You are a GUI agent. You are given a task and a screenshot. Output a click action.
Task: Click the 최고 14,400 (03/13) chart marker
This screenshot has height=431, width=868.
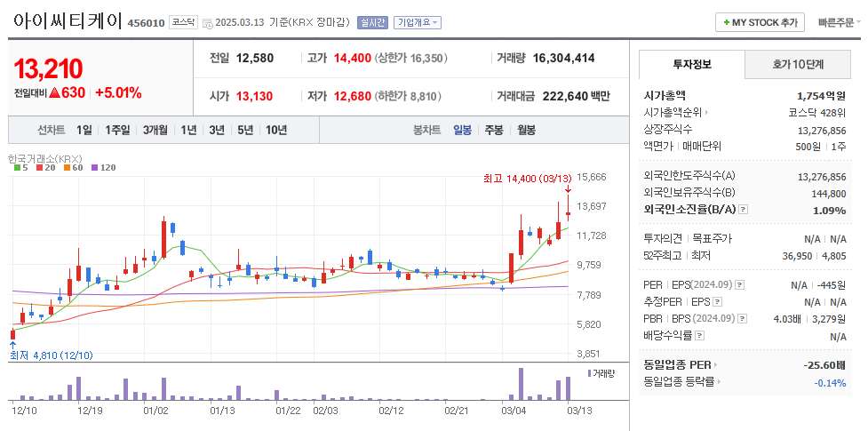click(x=528, y=179)
